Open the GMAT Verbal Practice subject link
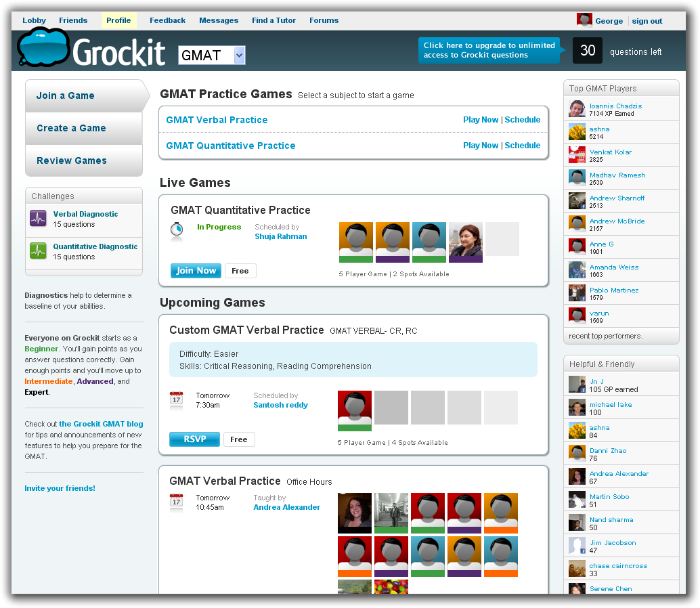This screenshot has height=608, width=700. click(217, 120)
